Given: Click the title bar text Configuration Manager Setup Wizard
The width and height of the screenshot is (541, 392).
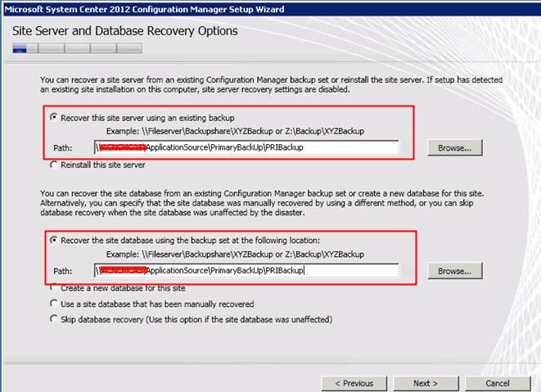Looking at the screenshot, I should click(144, 9).
